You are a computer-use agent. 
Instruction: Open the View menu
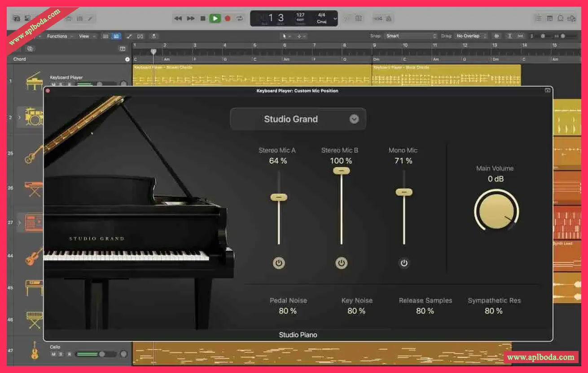(83, 36)
